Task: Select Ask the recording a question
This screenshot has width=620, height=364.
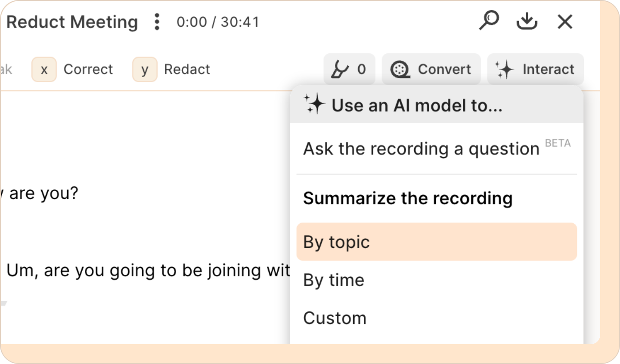Action: point(437,149)
